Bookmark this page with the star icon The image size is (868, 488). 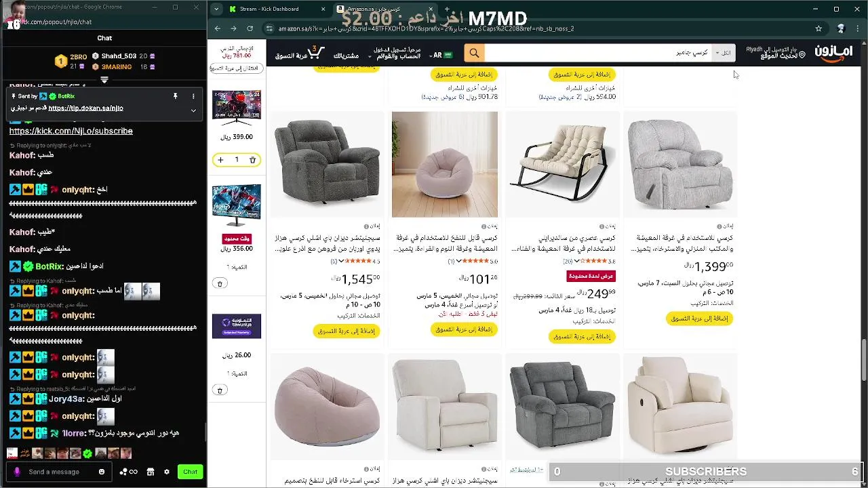818,28
